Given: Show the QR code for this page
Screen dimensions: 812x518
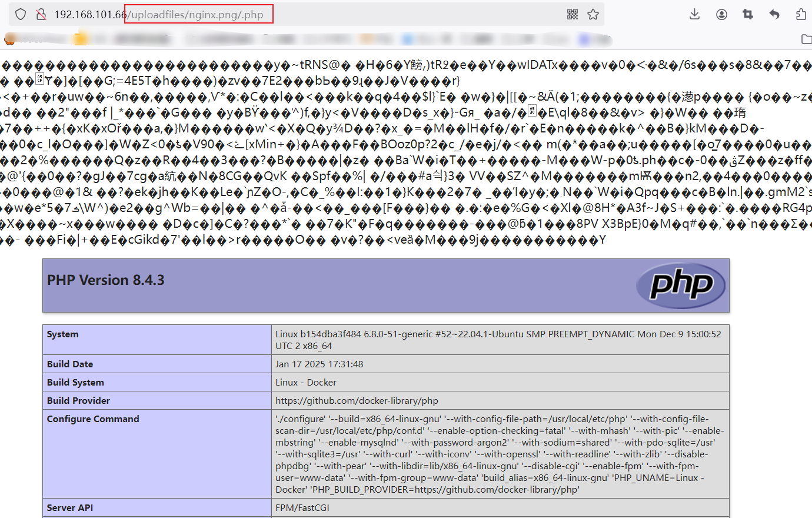Looking at the screenshot, I should pos(573,14).
